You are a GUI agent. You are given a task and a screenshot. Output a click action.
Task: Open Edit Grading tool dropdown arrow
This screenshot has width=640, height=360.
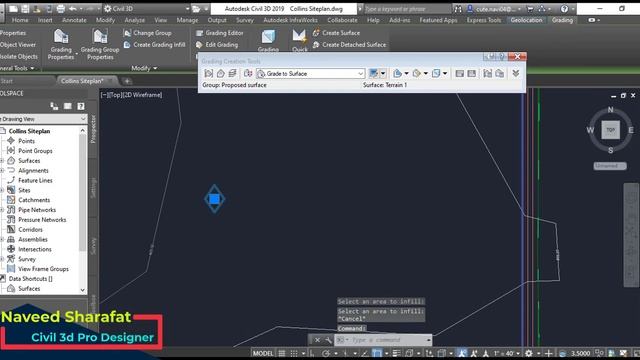[x=425, y=73]
